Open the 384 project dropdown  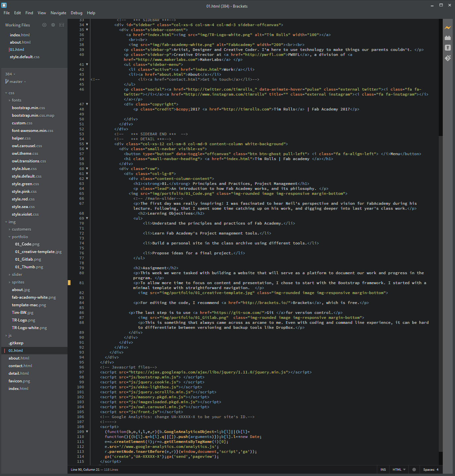coord(10,74)
